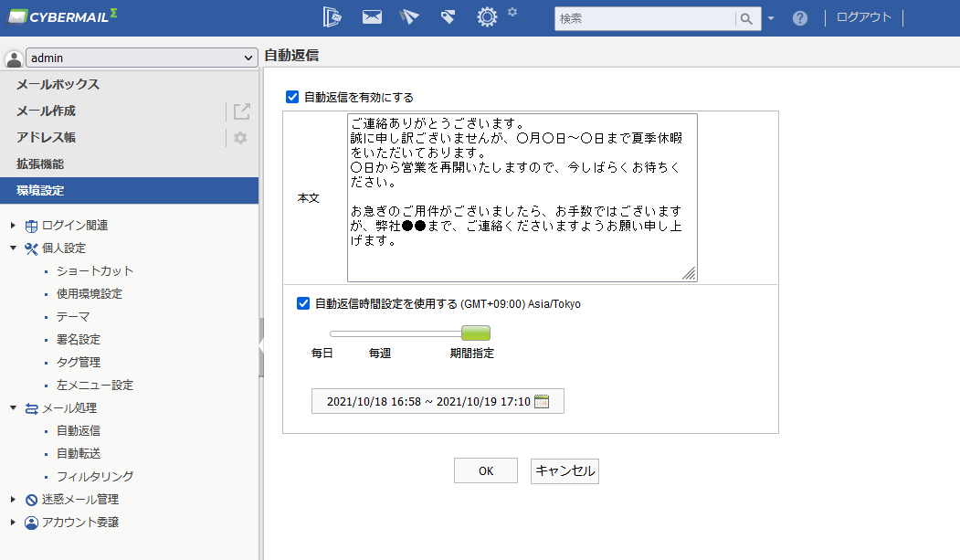Select the 毎週 schedule option

coord(380,354)
